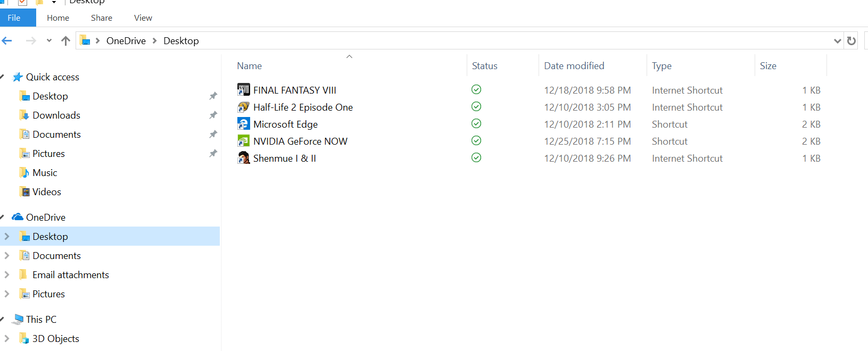Click the Microsoft Edge shortcut icon
Viewport: 868px width, 351px height.
[243, 124]
